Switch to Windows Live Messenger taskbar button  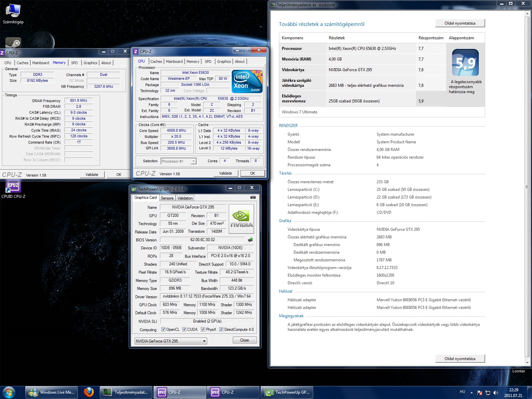click(x=52, y=392)
